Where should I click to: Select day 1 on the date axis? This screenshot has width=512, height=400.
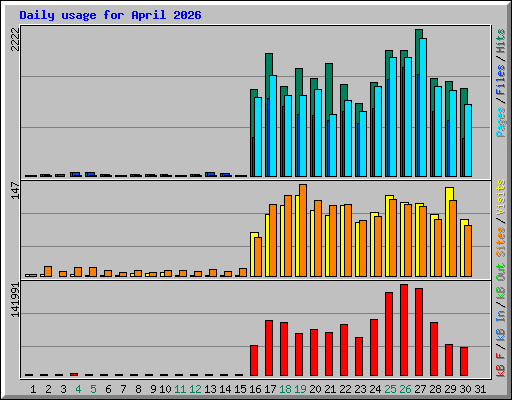point(33,389)
